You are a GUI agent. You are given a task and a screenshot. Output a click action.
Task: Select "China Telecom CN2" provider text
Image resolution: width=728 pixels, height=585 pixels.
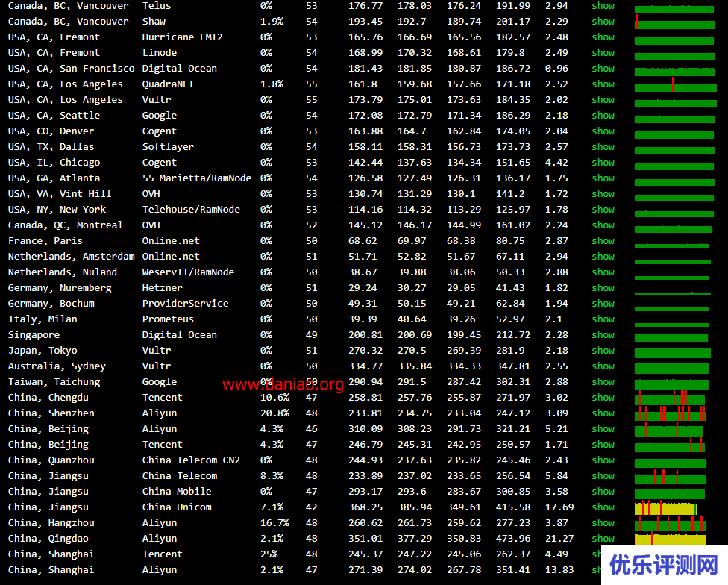coord(191,460)
